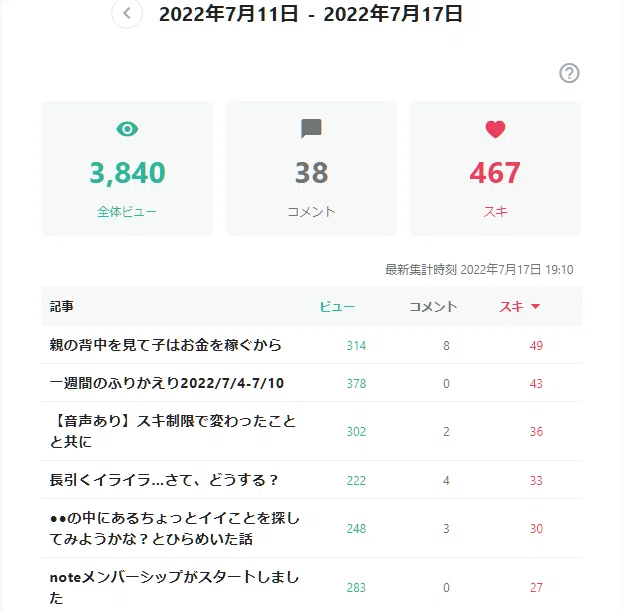Go to the previous week with the left chevron
623x611 pixels.
[127, 14]
